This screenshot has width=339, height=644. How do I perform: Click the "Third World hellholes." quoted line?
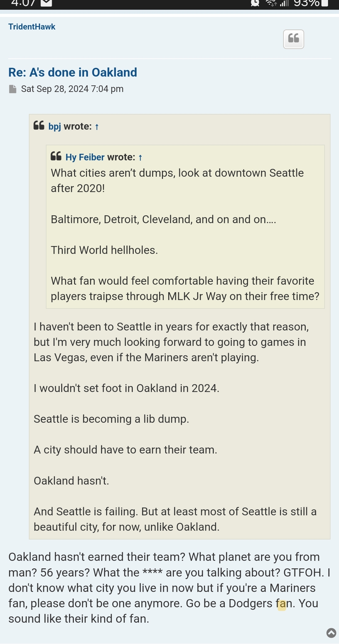(104, 250)
